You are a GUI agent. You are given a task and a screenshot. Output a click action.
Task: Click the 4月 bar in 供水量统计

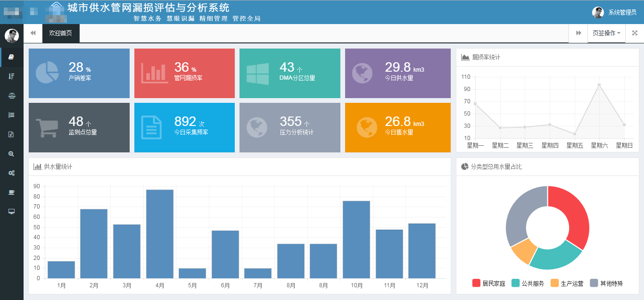[160, 234]
